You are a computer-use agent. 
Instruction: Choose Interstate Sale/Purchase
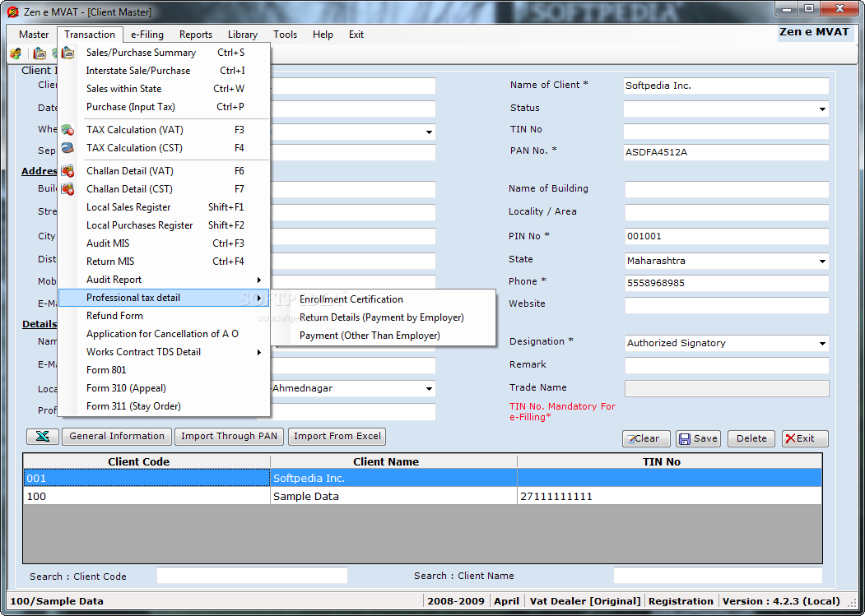[x=164, y=71]
